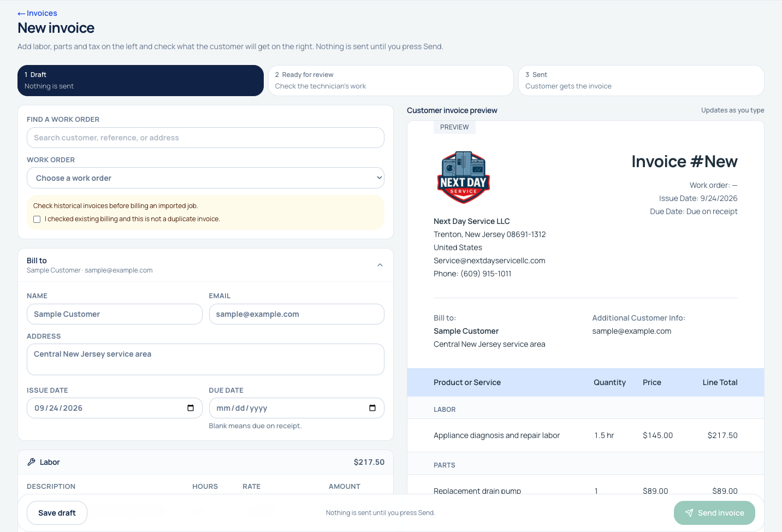Edit the customer Name field
Image resolution: width=782 pixels, height=532 pixels.
115,314
